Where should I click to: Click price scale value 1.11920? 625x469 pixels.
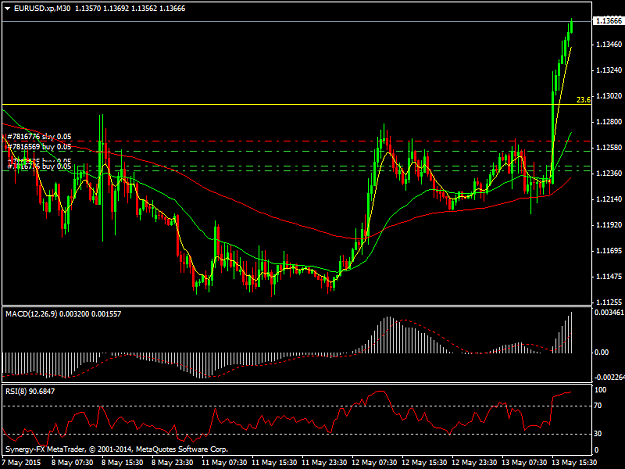point(609,225)
